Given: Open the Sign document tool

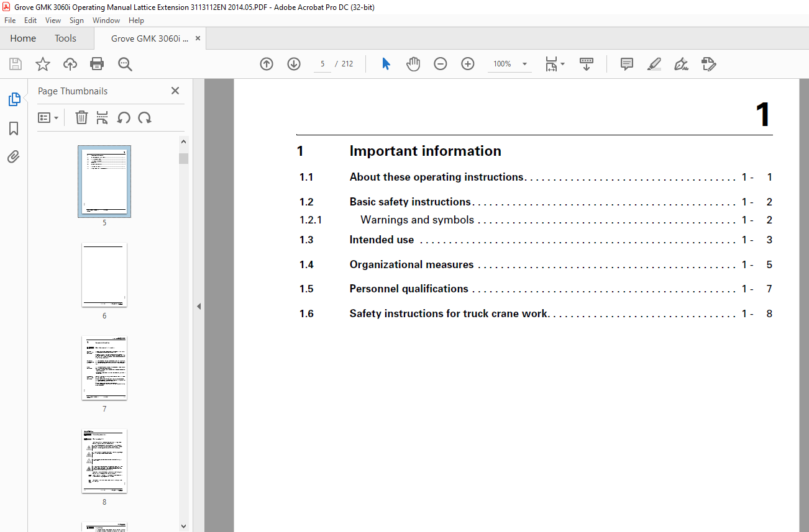Looking at the screenshot, I should pos(681,64).
